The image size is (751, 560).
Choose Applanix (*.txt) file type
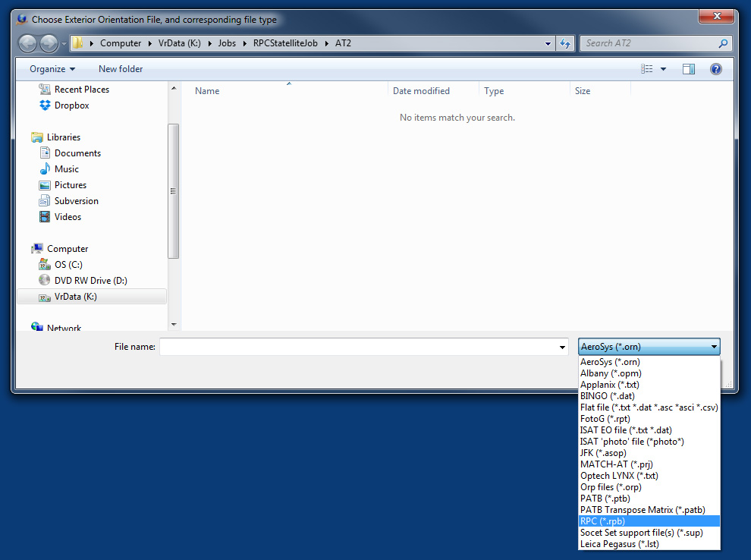(649, 385)
